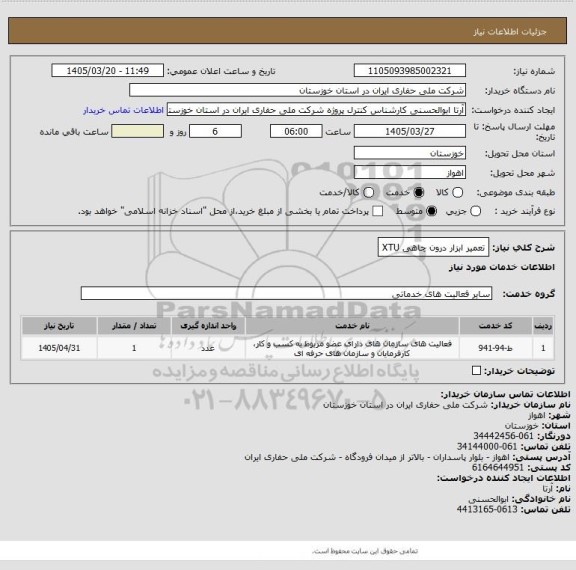Click the postal address line in Ahvaz

pyautogui.click(x=377, y=457)
